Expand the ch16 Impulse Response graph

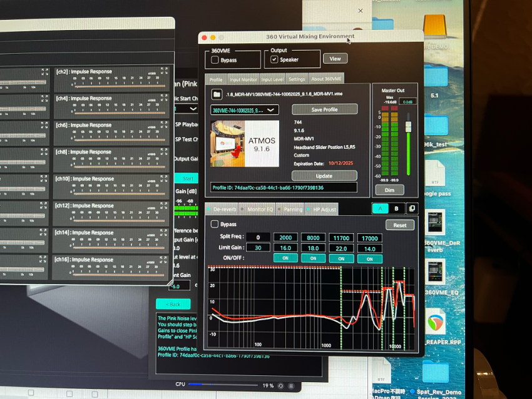[x=167, y=259]
